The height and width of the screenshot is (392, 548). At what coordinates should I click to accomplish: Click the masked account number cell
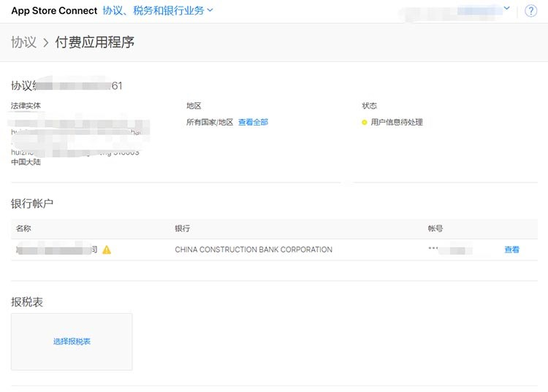coord(450,250)
